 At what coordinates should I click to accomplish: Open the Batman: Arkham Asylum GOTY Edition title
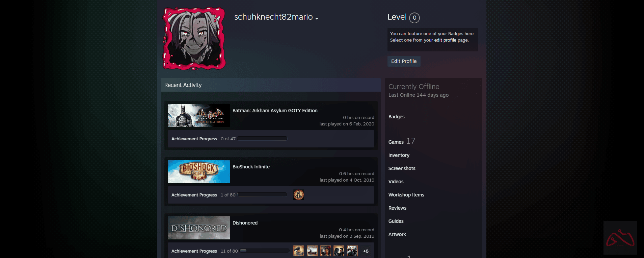click(x=275, y=111)
